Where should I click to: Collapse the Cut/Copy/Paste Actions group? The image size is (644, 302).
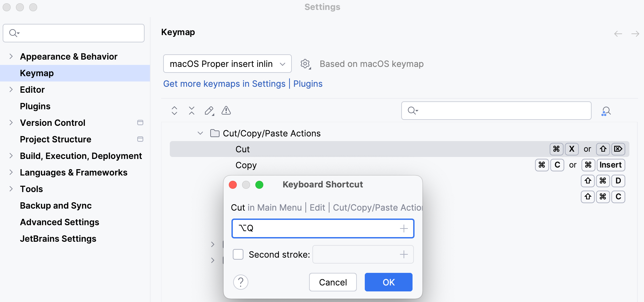coord(200,133)
